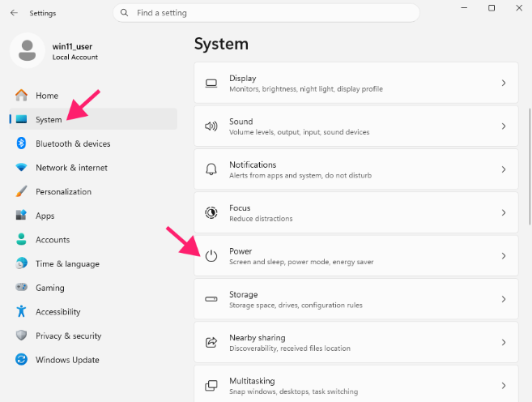Viewport: 532px width, 402px height.
Task: Open Power settings title
Action: pos(240,251)
